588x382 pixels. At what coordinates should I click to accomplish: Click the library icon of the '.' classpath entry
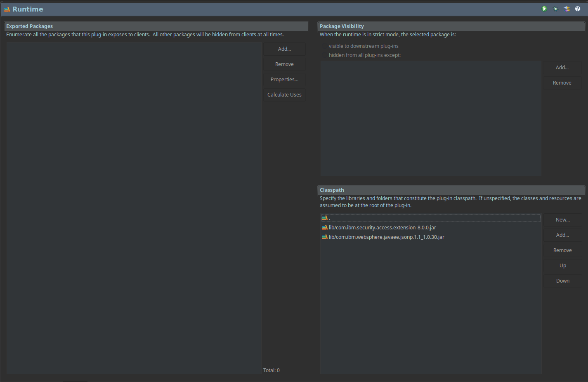click(x=324, y=218)
